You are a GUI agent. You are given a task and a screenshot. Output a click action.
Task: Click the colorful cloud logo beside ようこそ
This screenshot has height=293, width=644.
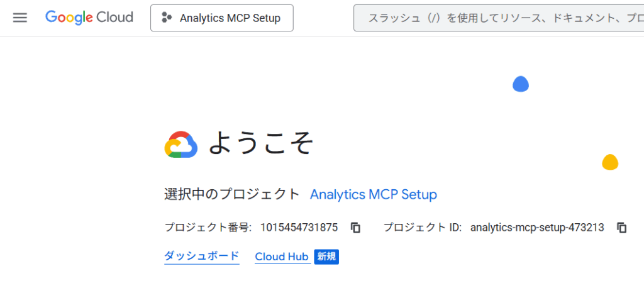coord(181,145)
